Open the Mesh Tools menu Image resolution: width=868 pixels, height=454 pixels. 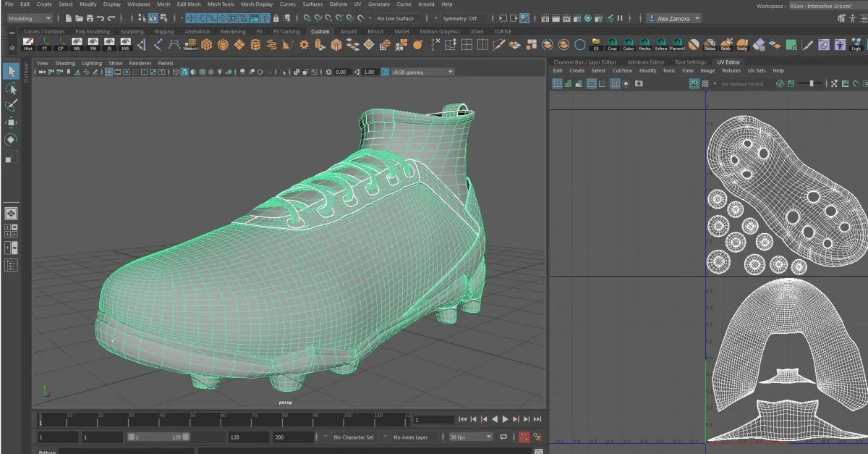(x=221, y=4)
